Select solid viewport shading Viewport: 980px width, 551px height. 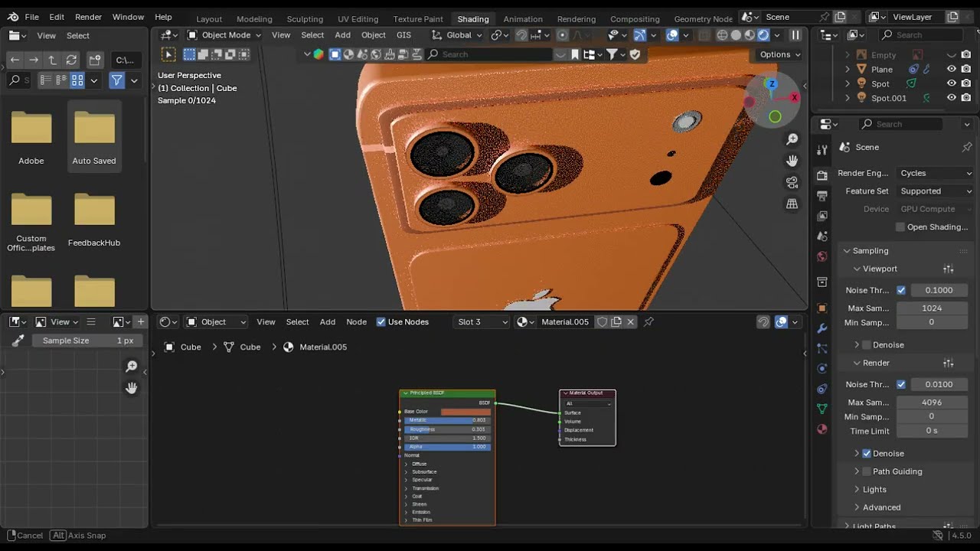pyautogui.click(x=736, y=35)
